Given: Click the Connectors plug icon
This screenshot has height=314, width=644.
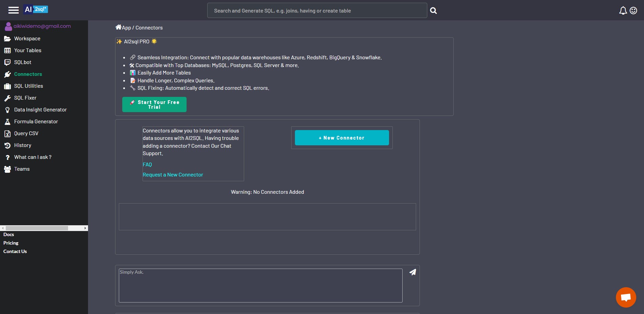Looking at the screenshot, I should point(7,74).
